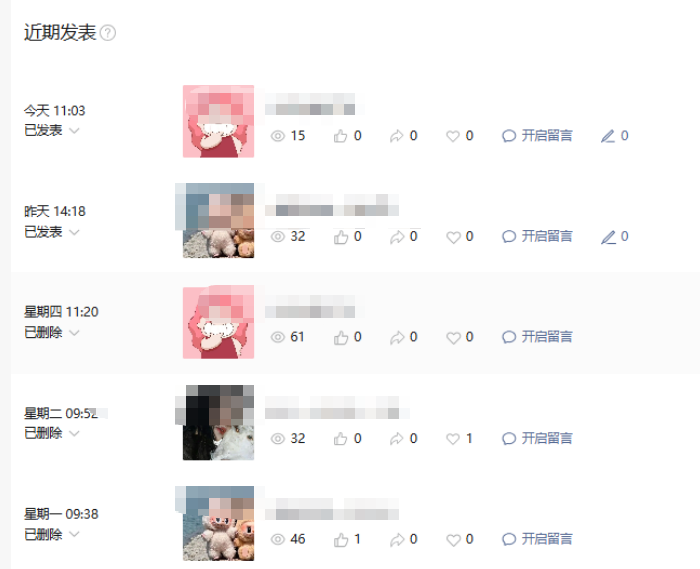Click the edit pencil icon on yesterday's 14:18 post
Screen dimensions: 700x569
[x=608, y=237]
